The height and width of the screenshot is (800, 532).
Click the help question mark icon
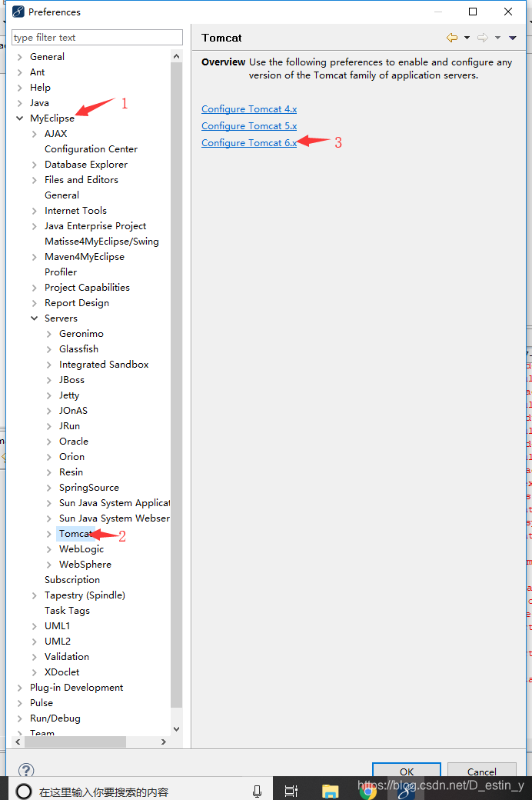pyautogui.click(x=26, y=769)
